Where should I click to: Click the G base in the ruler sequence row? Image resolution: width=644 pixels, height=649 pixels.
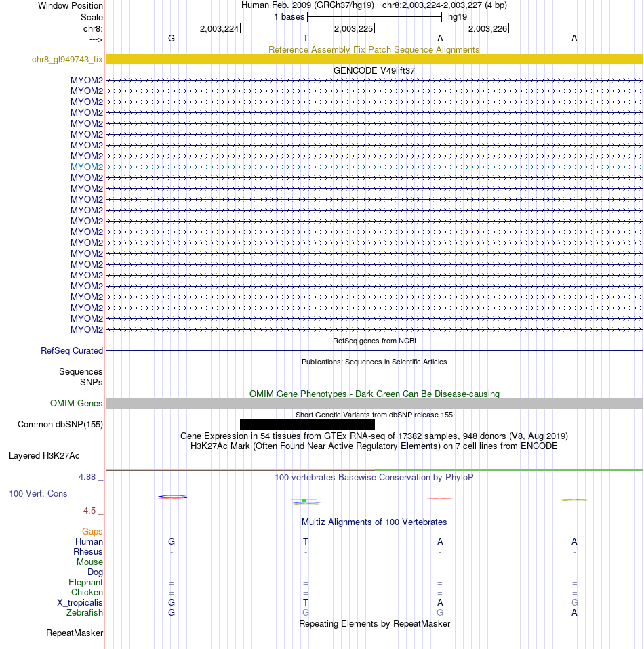coord(172,38)
